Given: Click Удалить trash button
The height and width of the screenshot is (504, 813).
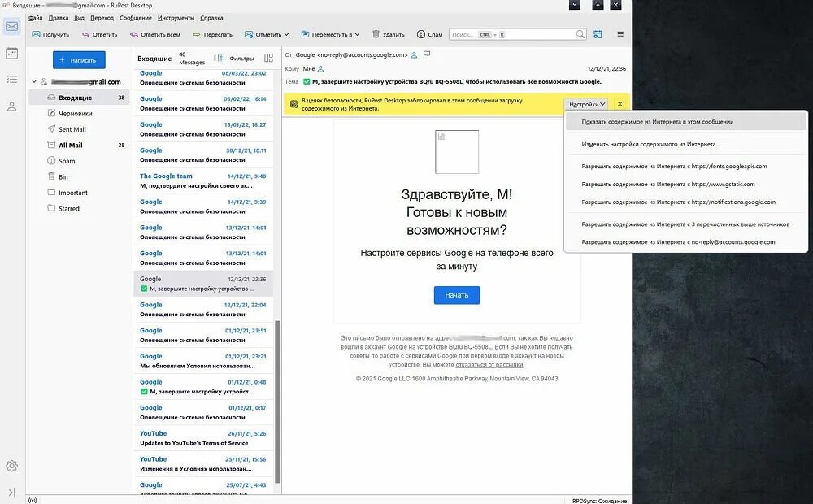Looking at the screenshot, I should point(389,34).
